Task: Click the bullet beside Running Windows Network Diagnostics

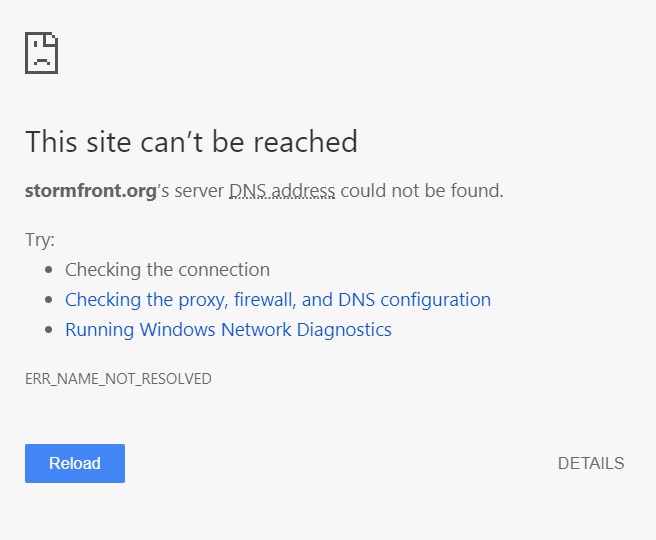Action: pos(49,330)
